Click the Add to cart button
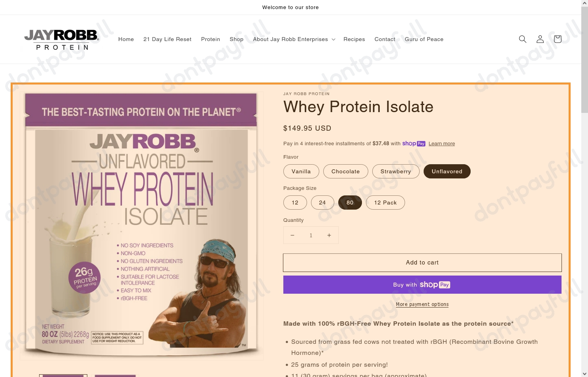Screen dimensions: 588x377 (422, 263)
